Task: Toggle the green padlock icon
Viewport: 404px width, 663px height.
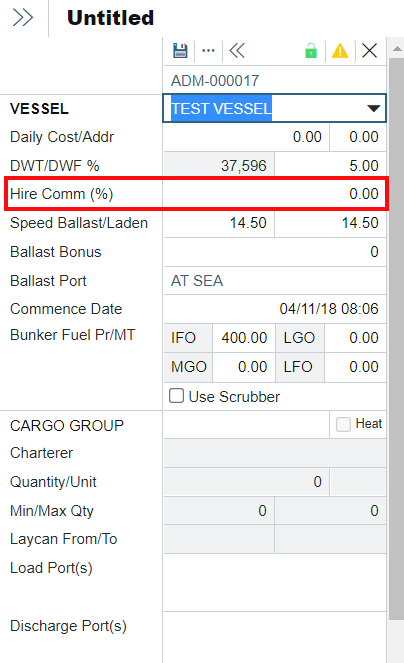Action: pyautogui.click(x=311, y=51)
